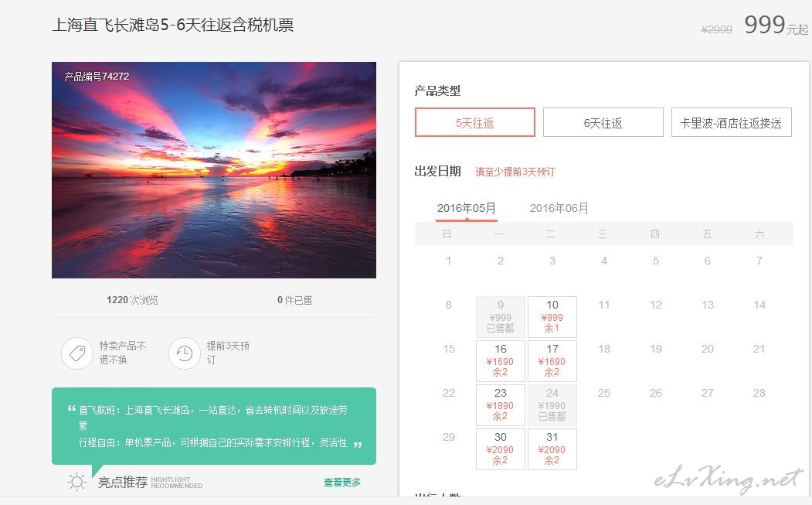Click calendar day 14
Screen dimensions: 812x505
pos(759,305)
